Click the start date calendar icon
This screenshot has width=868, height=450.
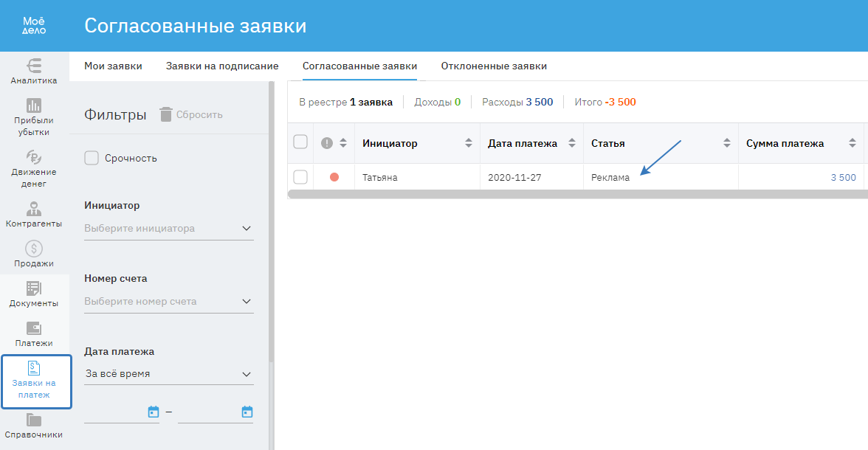(x=154, y=412)
